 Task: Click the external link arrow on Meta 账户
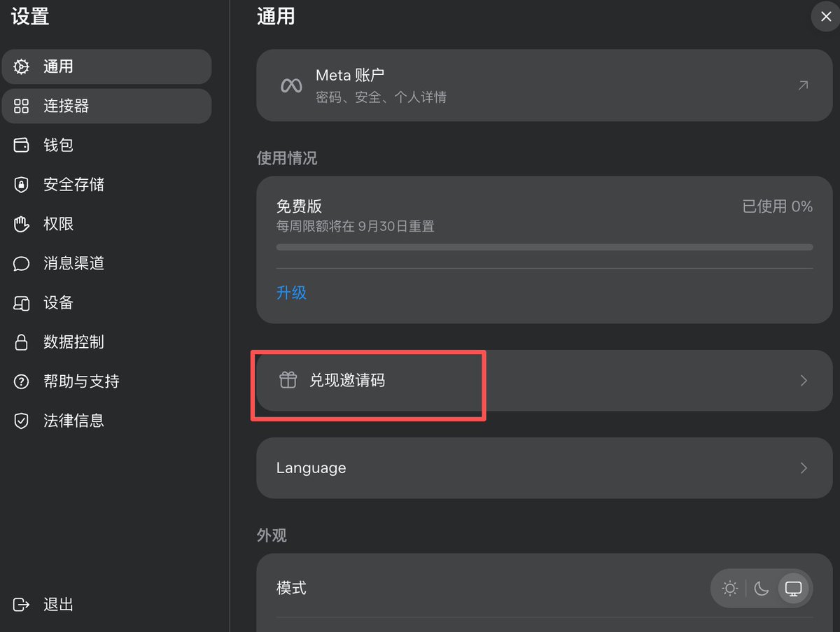coord(803,85)
